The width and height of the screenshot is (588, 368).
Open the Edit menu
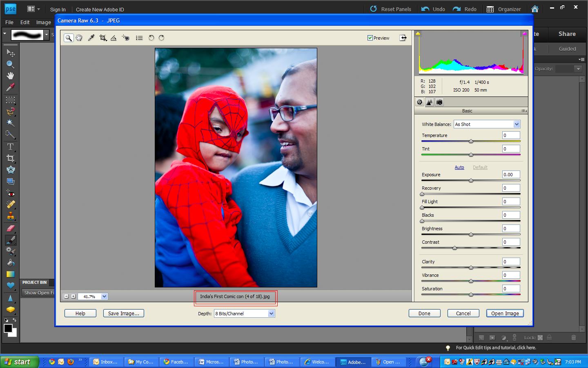click(25, 22)
